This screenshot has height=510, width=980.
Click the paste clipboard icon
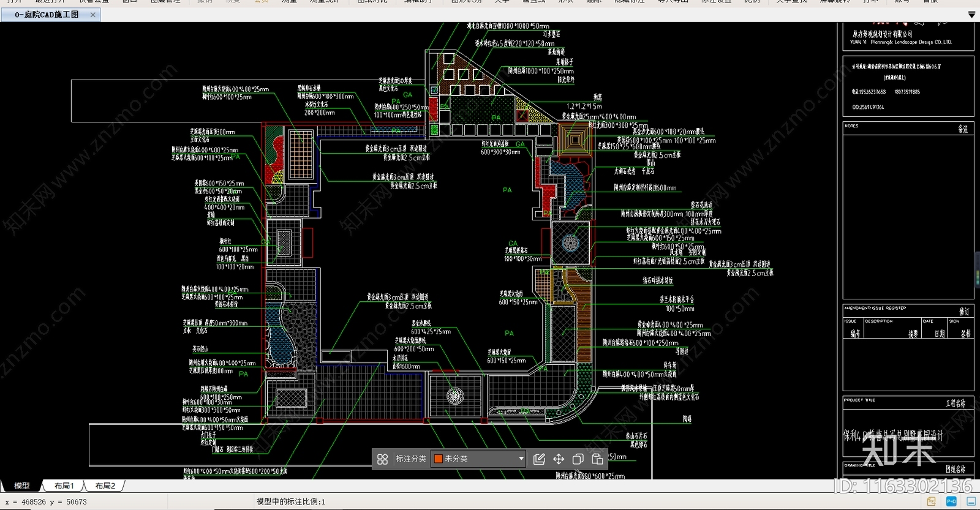[597, 459]
